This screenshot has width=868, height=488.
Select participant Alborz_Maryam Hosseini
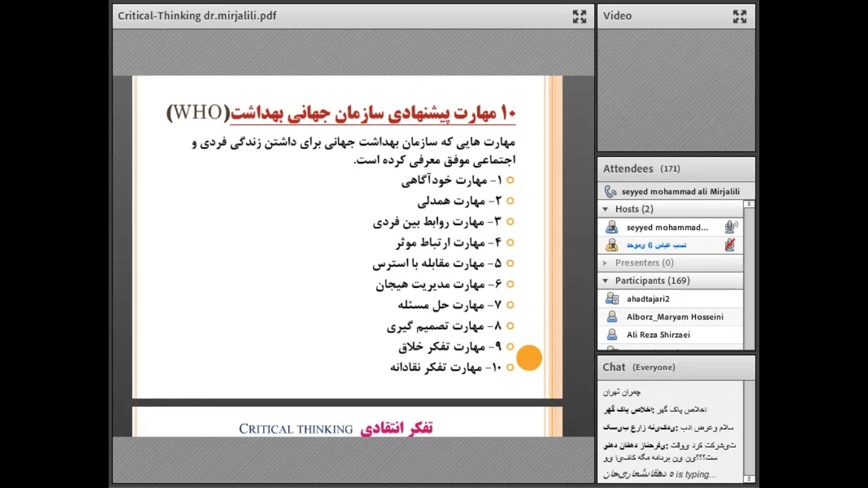(x=674, y=316)
